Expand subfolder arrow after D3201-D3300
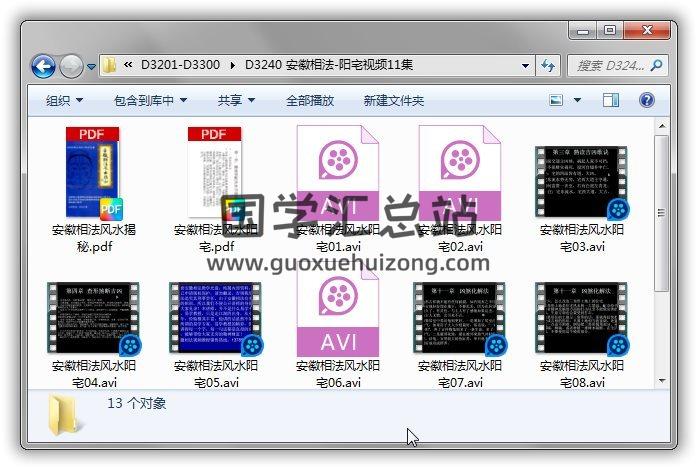 [232, 65]
